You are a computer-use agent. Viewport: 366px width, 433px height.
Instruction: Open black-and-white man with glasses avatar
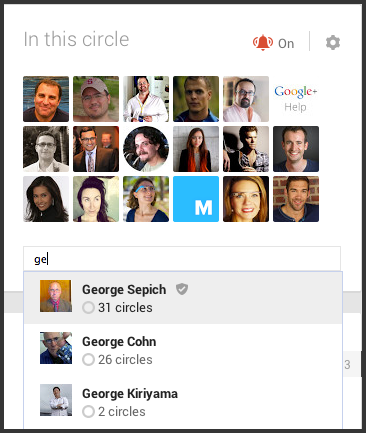coord(46,149)
